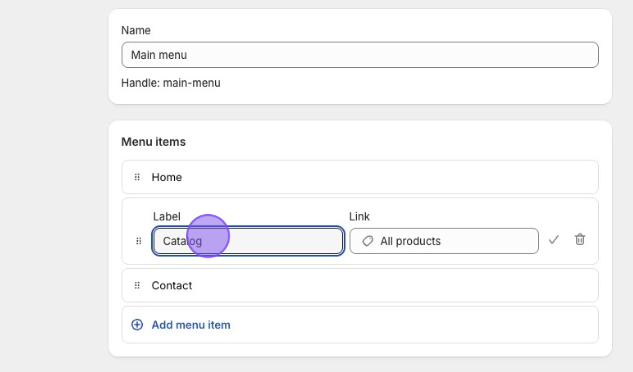The image size is (633, 372).
Task: Click the Contact menu item text
Action: [172, 286]
